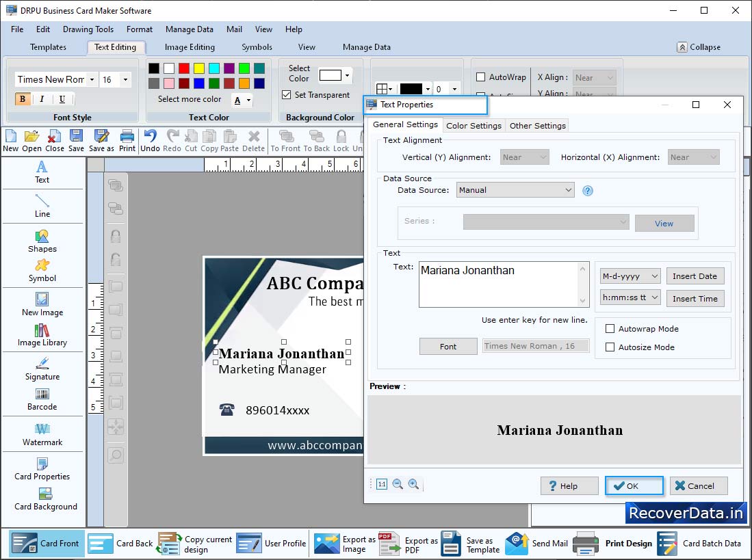
Task: Choose the Line drawing tool
Action: 42,206
